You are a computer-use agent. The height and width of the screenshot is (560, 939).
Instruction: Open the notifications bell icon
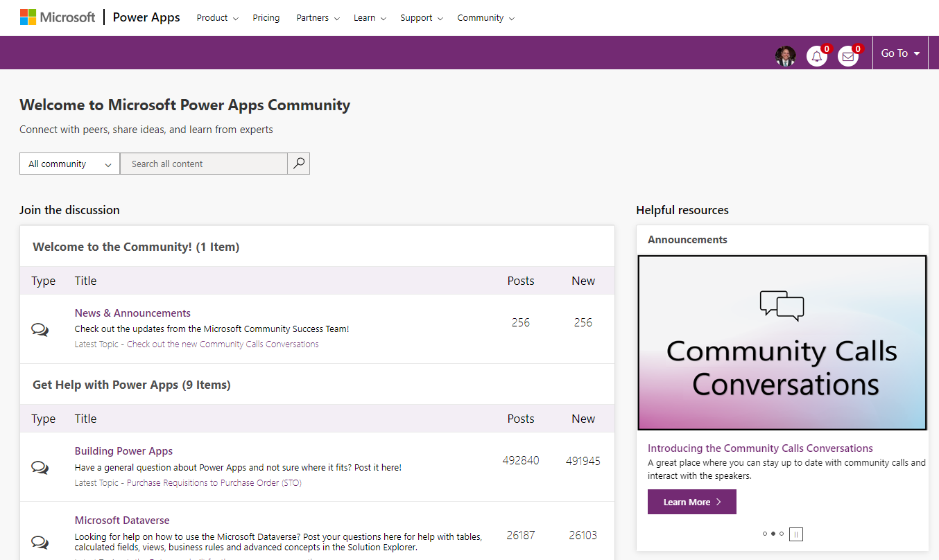click(x=817, y=56)
